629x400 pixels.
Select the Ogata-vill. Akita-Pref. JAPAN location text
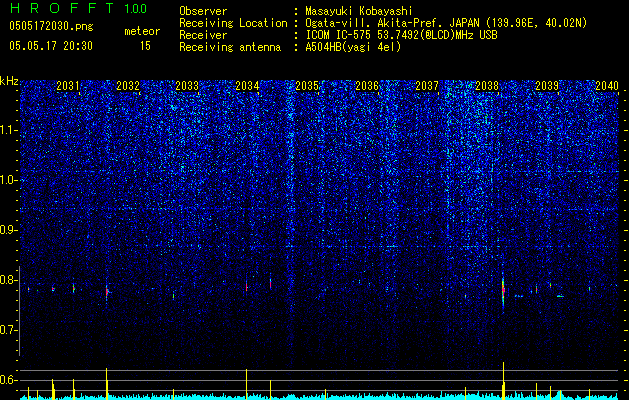pyautogui.click(x=446, y=23)
